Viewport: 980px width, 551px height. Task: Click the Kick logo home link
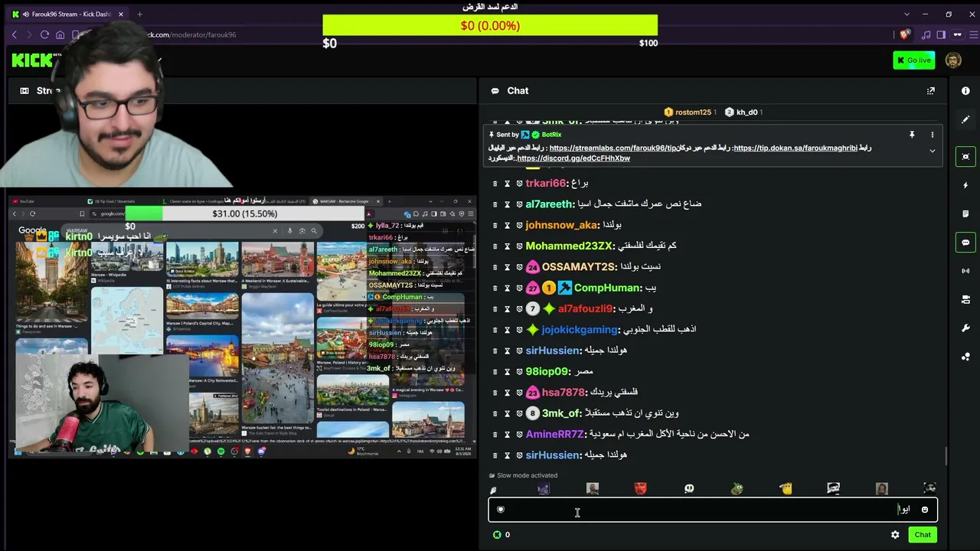click(31, 60)
